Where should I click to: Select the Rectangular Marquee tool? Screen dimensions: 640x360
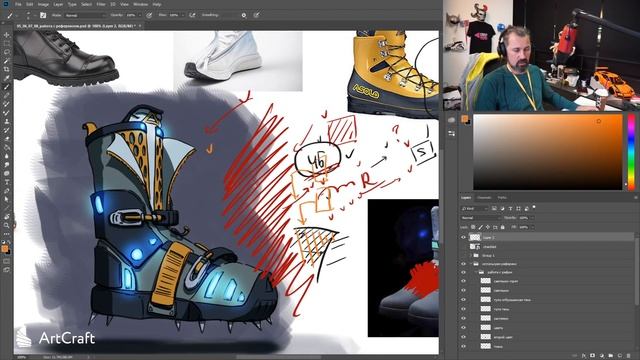[x=7, y=43]
